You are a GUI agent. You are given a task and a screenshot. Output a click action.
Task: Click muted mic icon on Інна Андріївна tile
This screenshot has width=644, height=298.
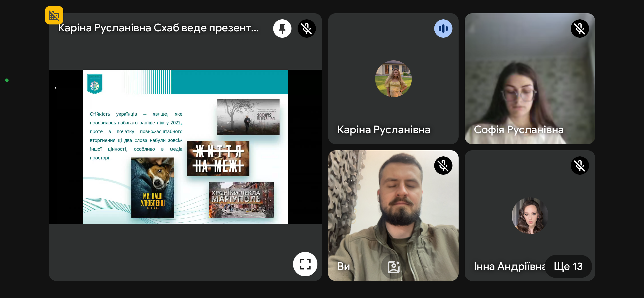coord(580,166)
